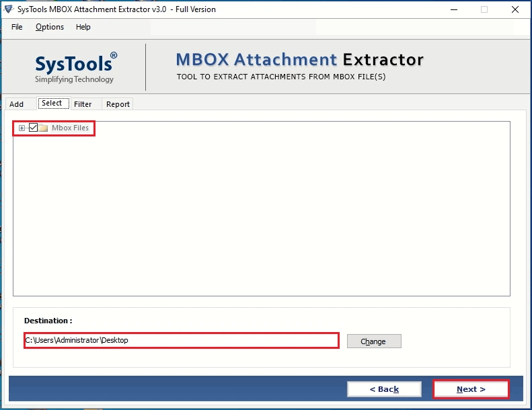The height and width of the screenshot is (410, 532).
Task: Expand the Mbox Files tree node
Action: point(22,128)
